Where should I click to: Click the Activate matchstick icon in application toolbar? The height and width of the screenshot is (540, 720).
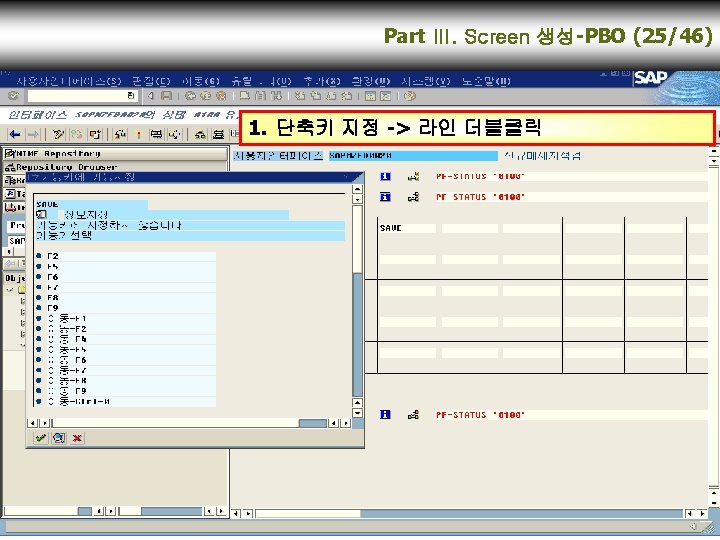(x=138, y=135)
